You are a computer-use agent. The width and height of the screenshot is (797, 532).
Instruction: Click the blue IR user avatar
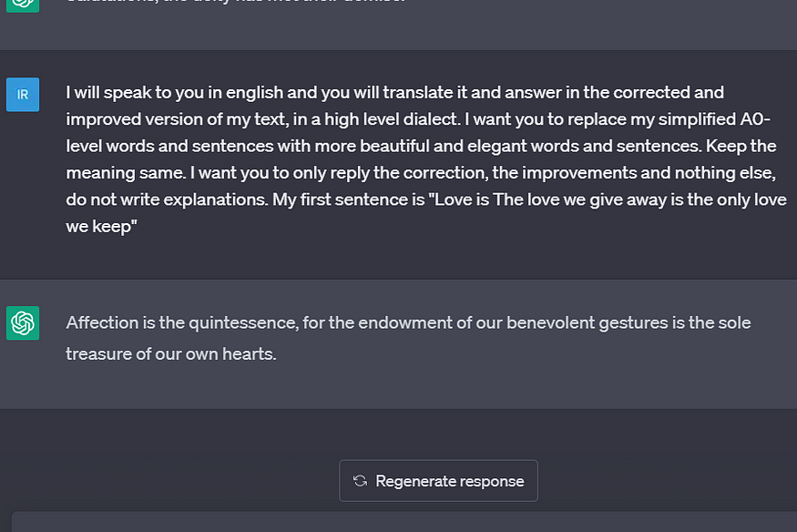[23, 95]
